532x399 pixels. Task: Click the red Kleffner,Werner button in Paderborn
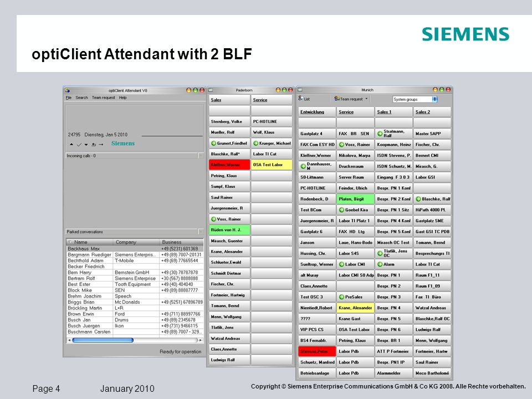tap(229, 165)
